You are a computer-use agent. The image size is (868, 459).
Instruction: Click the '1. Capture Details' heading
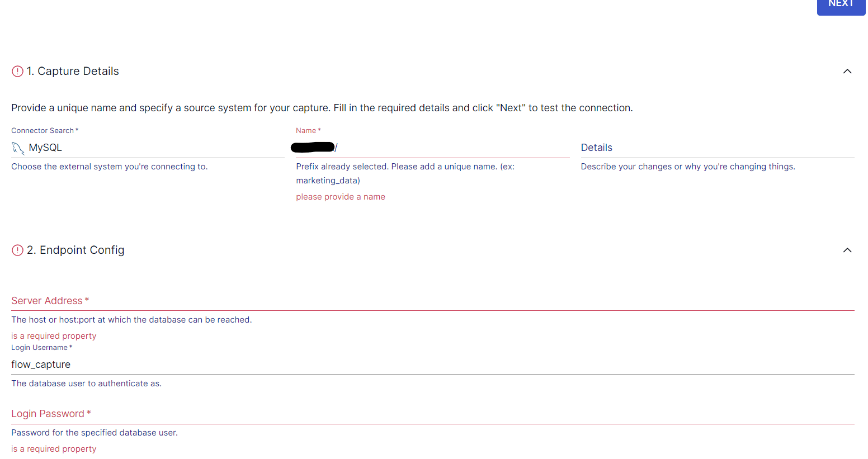(73, 71)
